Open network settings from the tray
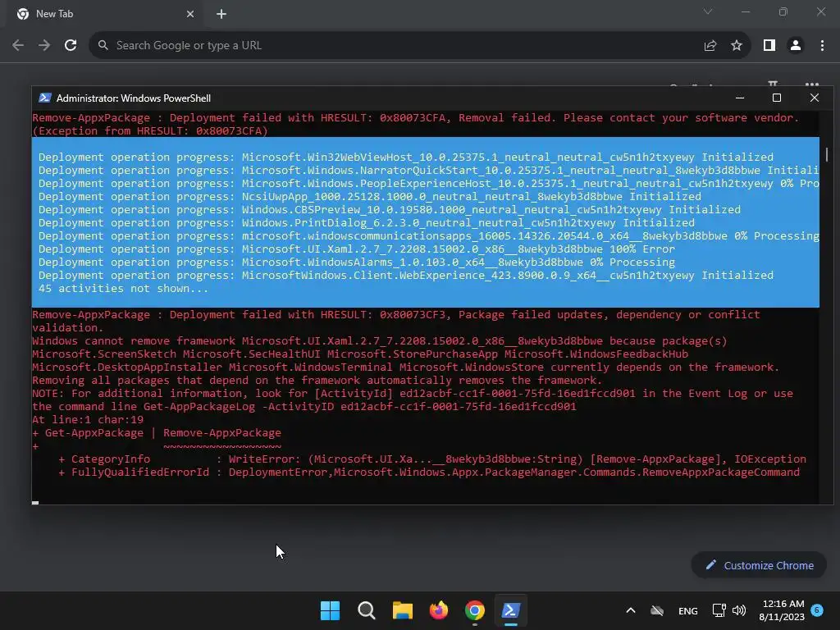The width and height of the screenshot is (840, 630). [719, 610]
